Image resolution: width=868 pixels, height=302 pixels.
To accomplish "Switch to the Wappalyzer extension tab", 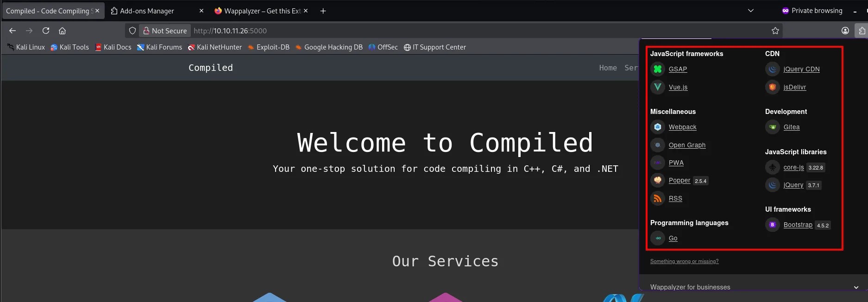I will click(x=262, y=11).
